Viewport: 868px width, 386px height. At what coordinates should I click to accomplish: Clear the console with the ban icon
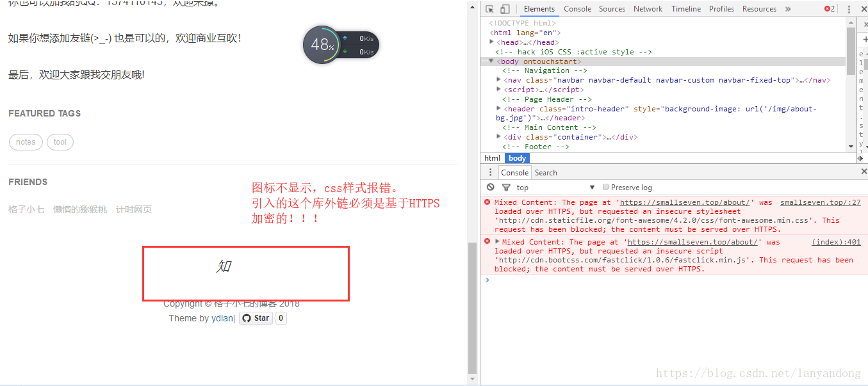491,187
